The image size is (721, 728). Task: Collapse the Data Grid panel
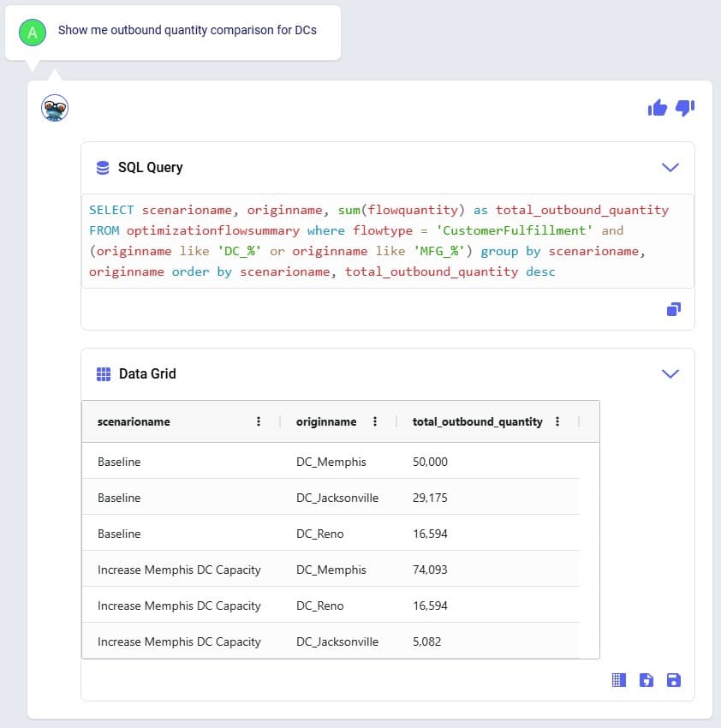click(670, 373)
